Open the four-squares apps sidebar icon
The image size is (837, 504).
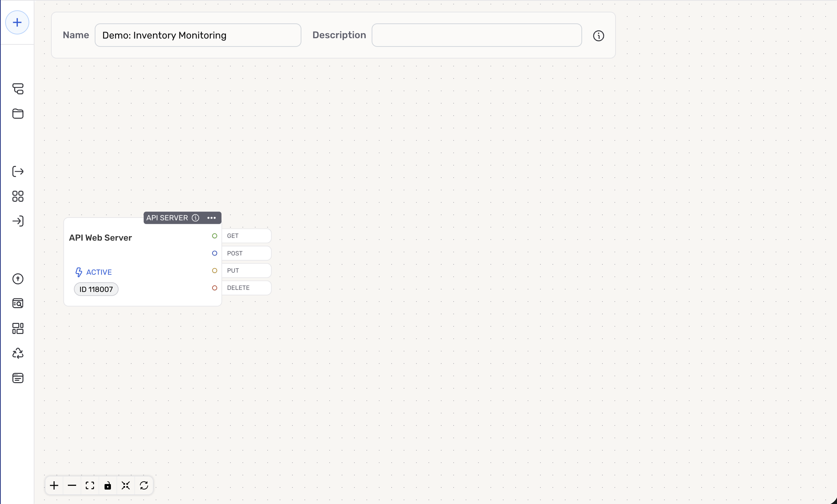18,196
